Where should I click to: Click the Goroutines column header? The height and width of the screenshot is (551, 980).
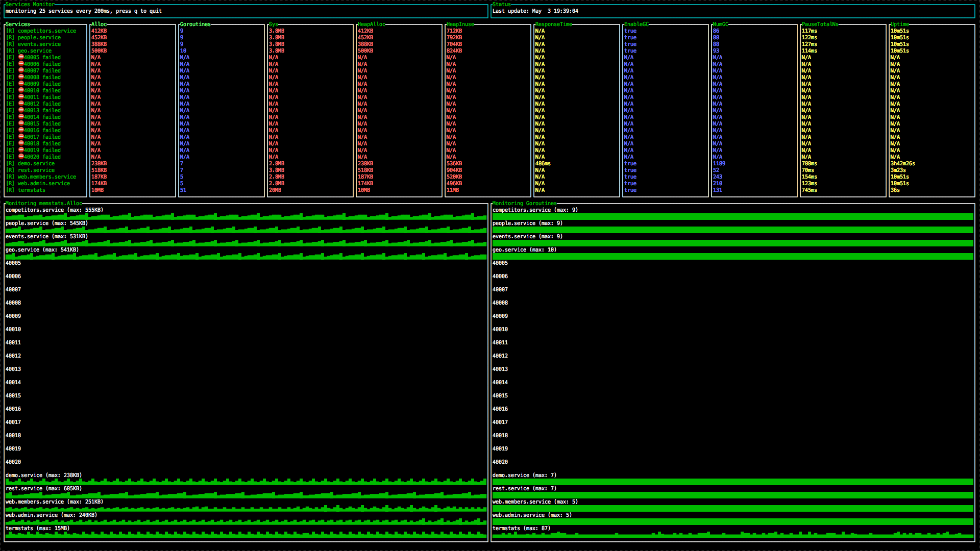[x=195, y=24]
